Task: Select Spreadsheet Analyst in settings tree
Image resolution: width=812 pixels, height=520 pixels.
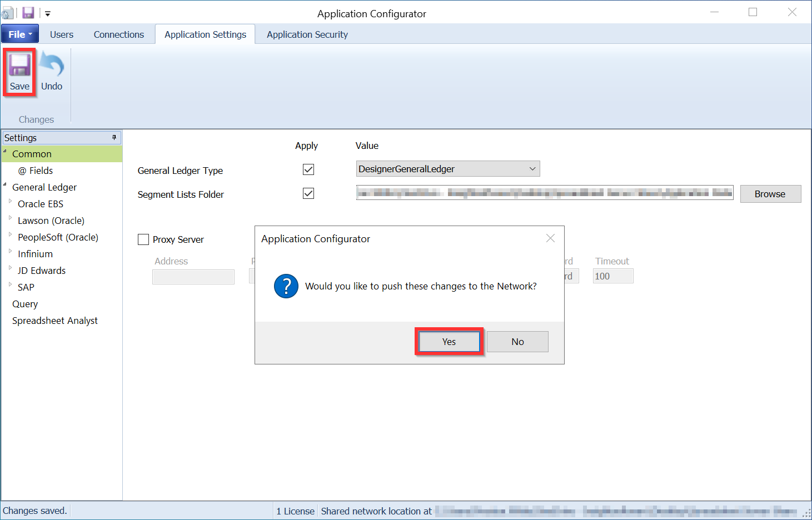Action: coord(55,321)
